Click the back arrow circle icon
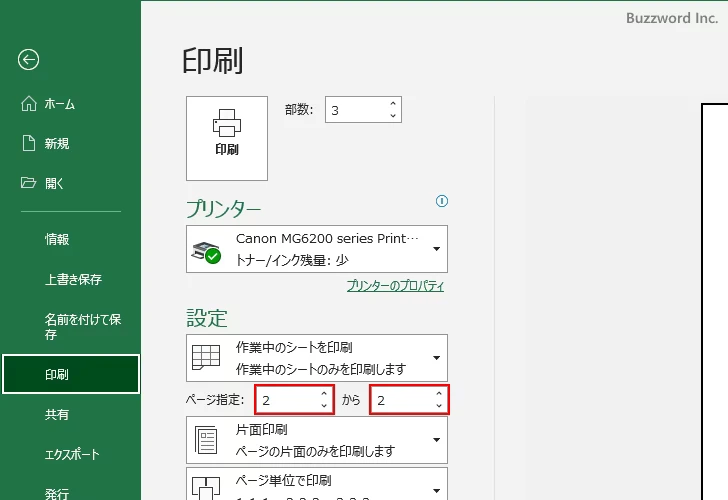The image size is (728, 500). coord(28,60)
